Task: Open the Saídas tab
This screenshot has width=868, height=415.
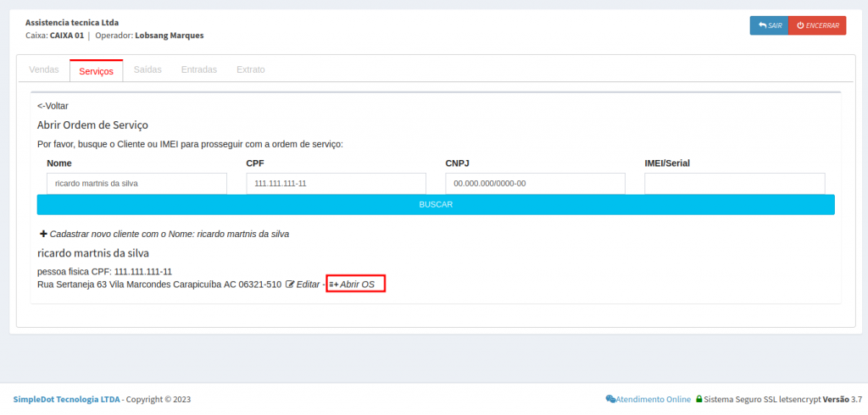Action: click(147, 70)
